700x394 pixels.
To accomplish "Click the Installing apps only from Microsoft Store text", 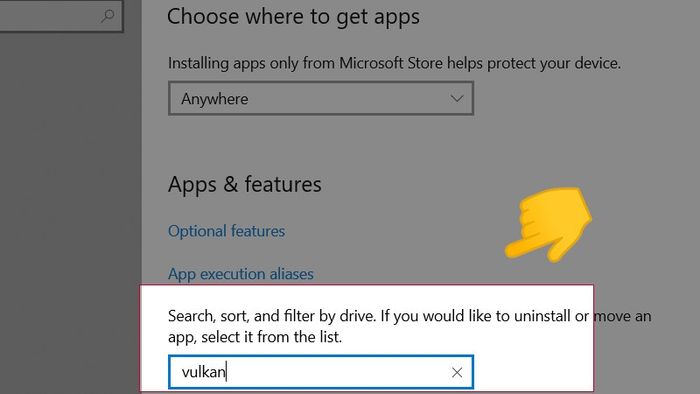I will click(x=394, y=63).
